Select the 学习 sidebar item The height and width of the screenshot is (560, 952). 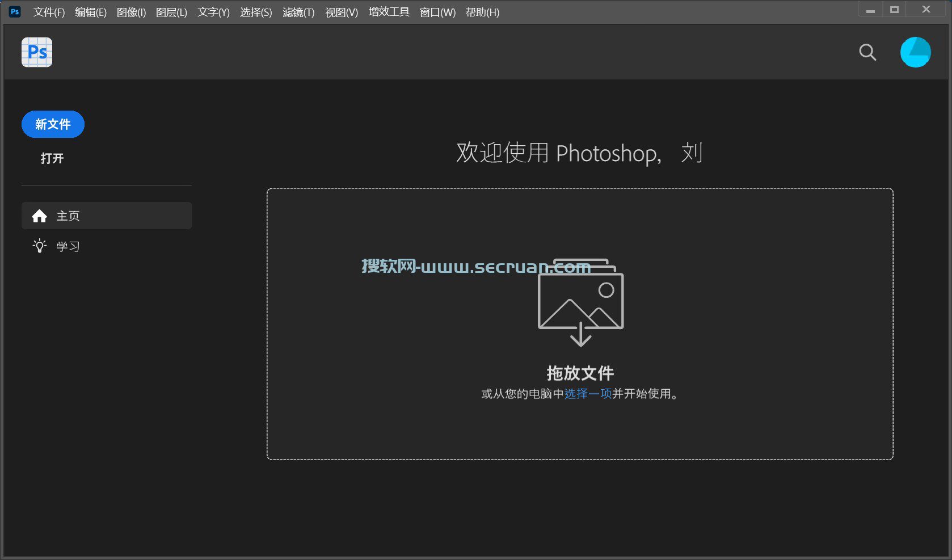pos(107,246)
